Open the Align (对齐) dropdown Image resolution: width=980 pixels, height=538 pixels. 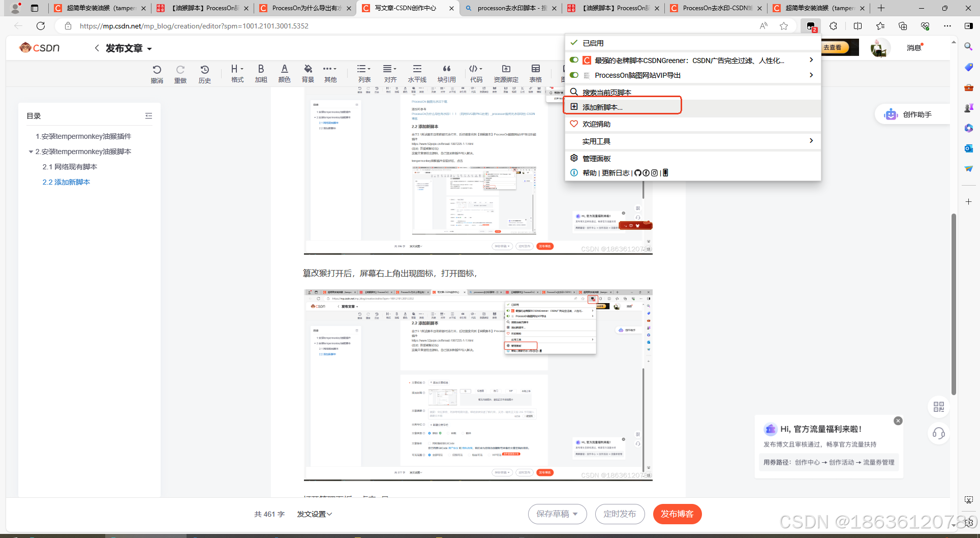click(390, 73)
